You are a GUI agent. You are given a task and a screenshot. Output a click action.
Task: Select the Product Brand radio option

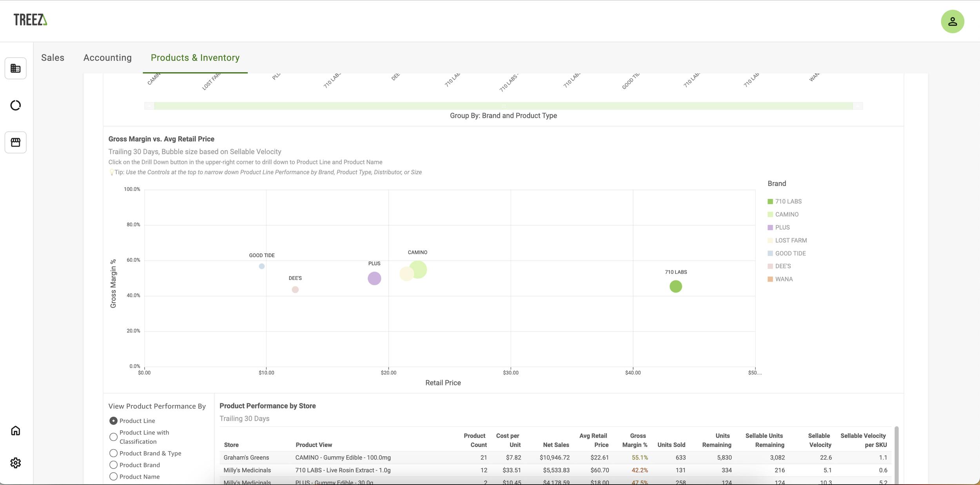click(113, 465)
